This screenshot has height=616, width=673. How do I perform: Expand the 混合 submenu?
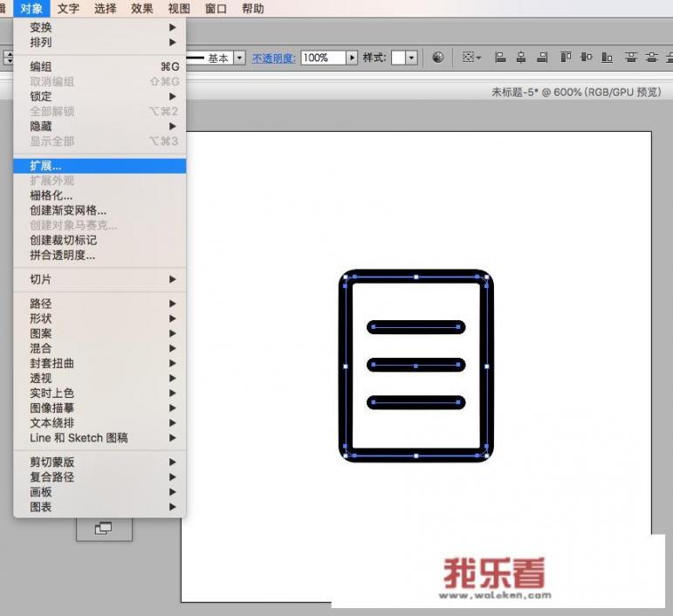tap(100, 348)
